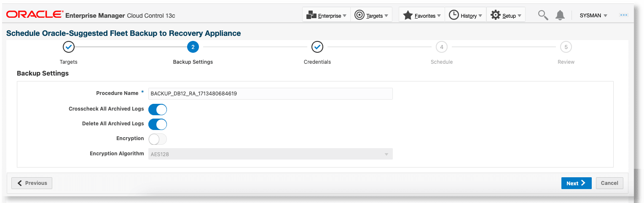The image size is (644, 203).
Task: Cancel the backup wizard
Action: tap(609, 183)
